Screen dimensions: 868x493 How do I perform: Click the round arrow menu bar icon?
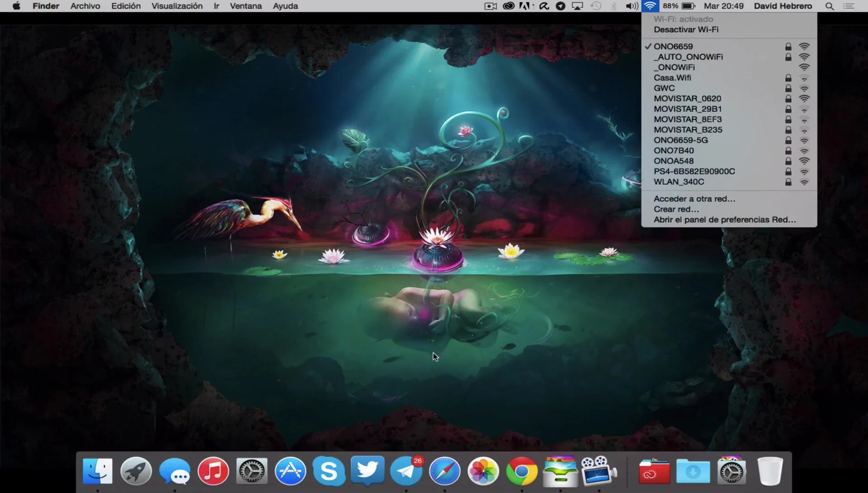(x=561, y=6)
